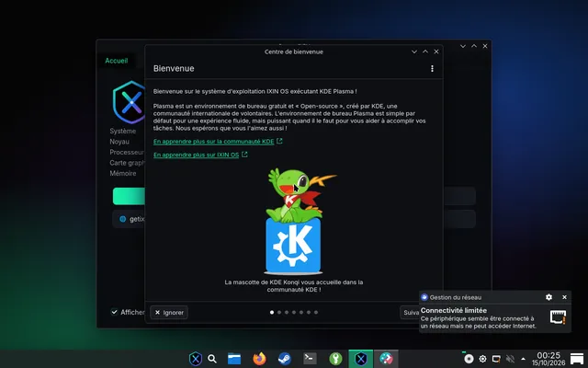Viewport: 588px width, 368px height.
Task: Click the Konqi mascot image
Action: (x=294, y=222)
